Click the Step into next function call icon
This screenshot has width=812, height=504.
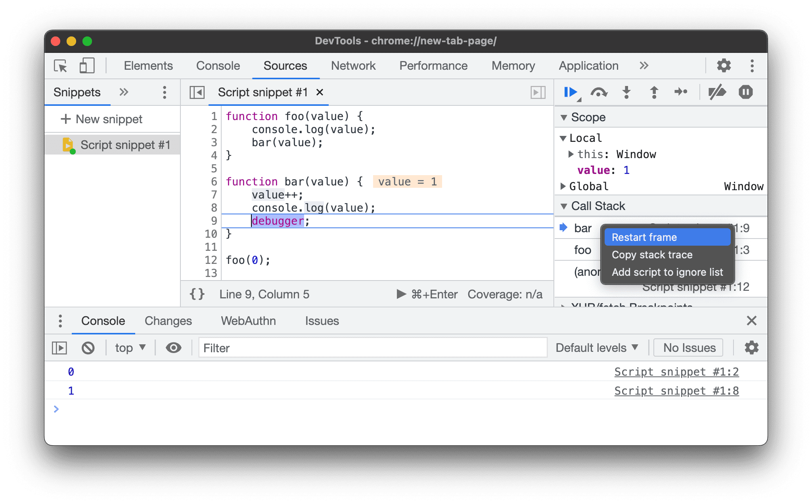[x=627, y=92]
